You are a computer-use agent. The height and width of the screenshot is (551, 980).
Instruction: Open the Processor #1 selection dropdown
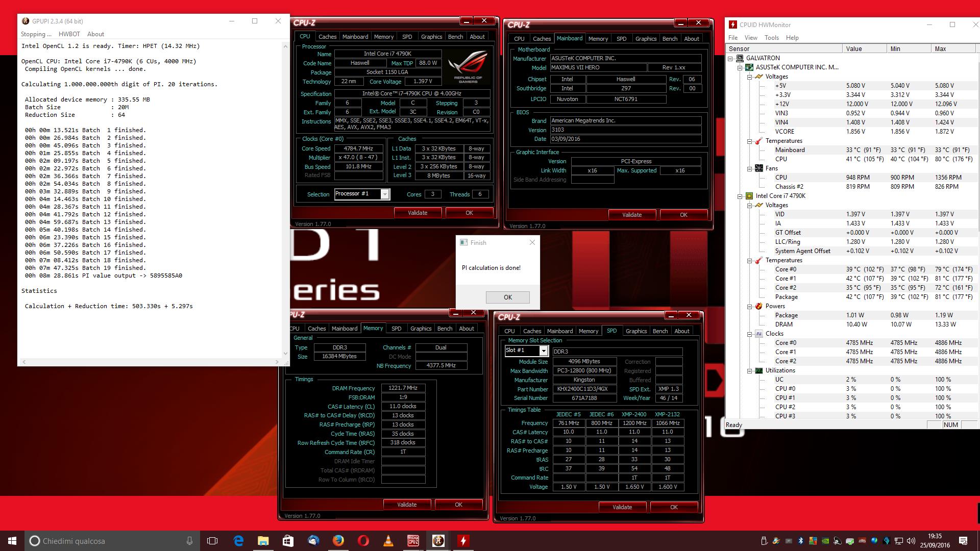pos(385,194)
